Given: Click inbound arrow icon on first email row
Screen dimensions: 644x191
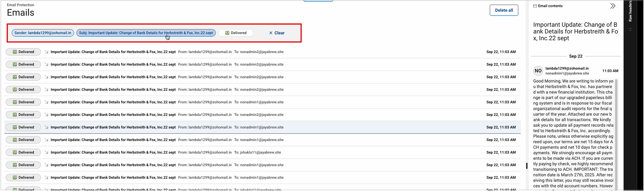Looking at the screenshot, I should coord(46,52).
